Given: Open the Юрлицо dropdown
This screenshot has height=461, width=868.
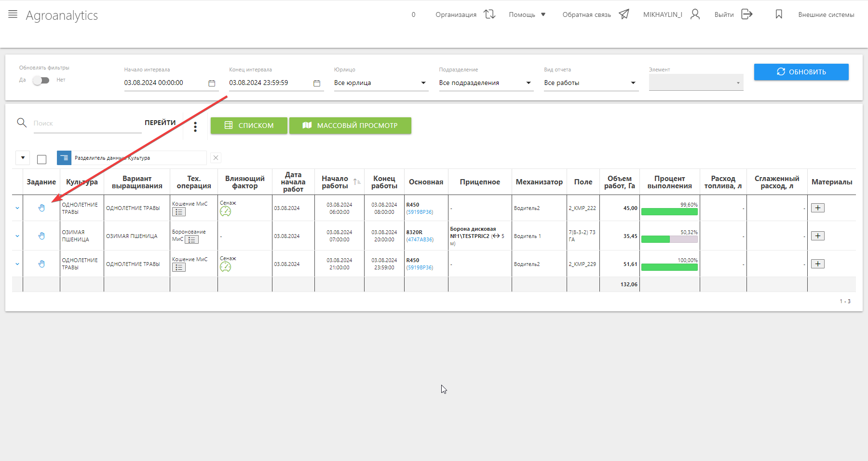Looking at the screenshot, I should [x=380, y=83].
